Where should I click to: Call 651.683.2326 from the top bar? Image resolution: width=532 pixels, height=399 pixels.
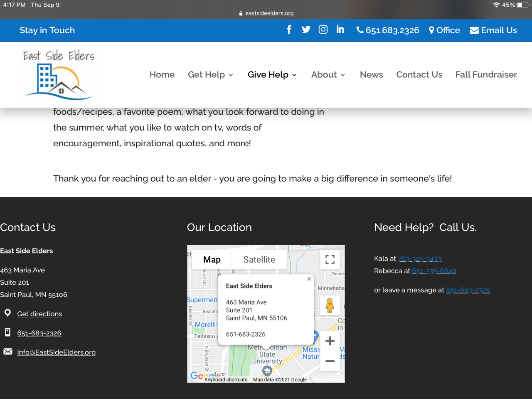point(392,30)
